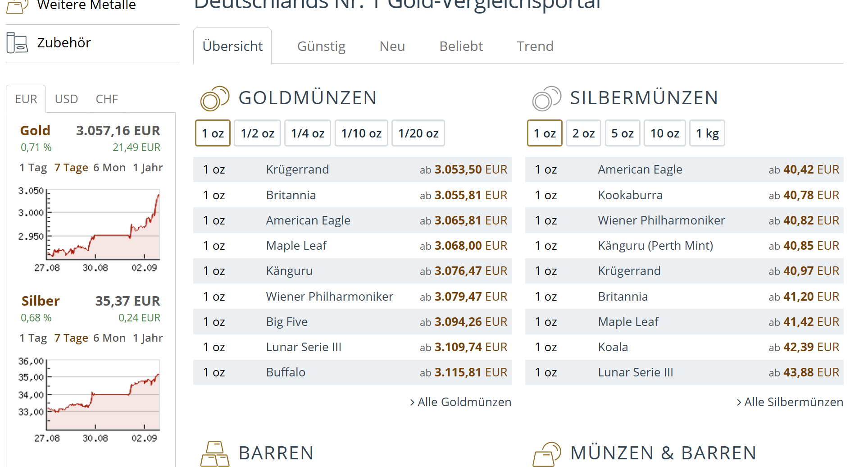Click the silver coins icon beside Silbermünzen
This screenshot has width=868, height=467.
point(546,98)
